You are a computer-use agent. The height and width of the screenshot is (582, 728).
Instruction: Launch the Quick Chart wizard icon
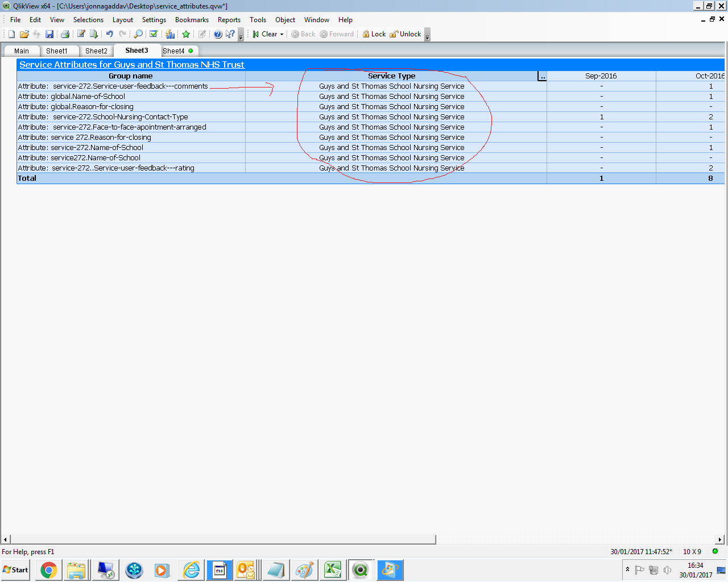pyautogui.click(x=170, y=34)
